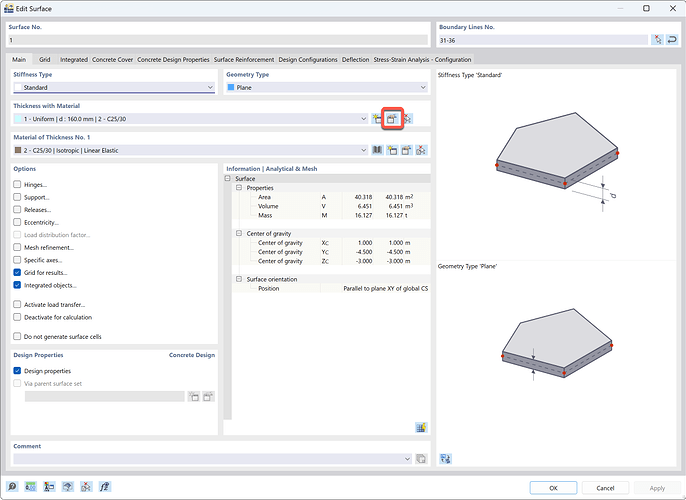
Task: Click the Concrete Design link
Action: [x=192, y=355]
